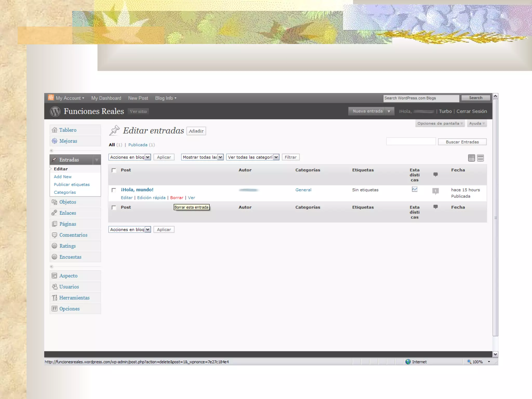The image size is (532, 399).
Task: Click the Buscar Entradas search text field
Action: click(411, 142)
